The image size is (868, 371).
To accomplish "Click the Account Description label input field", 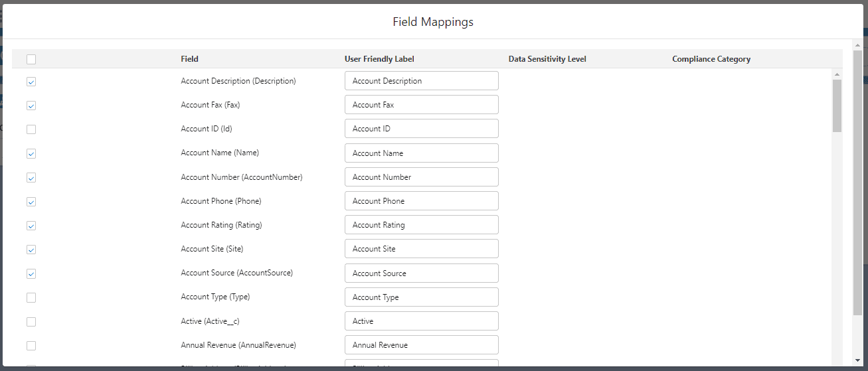I will click(421, 81).
